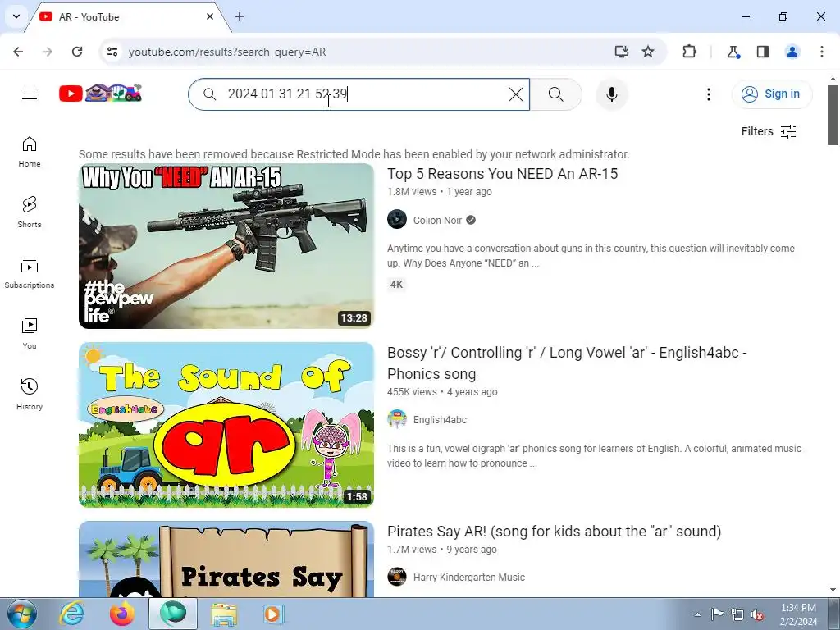Open the You section in the sidebar
Image resolution: width=840 pixels, height=630 pixels.
click(x=30, y=333)
